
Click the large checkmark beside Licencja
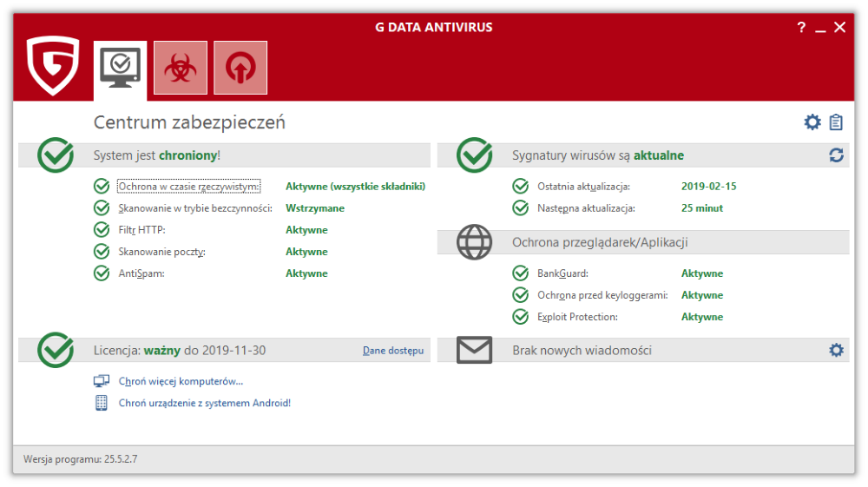click(x=56, y=350)
